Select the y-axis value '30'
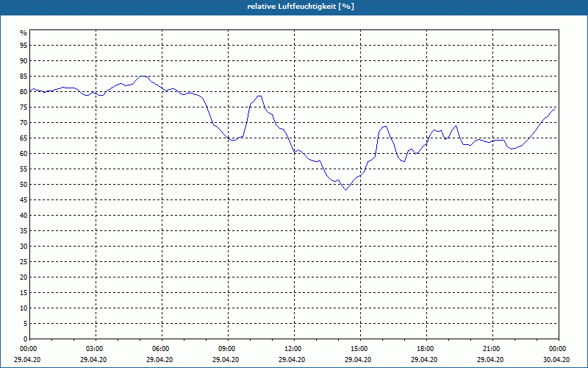The width and height of the screenshot is (588, 368). tap(24, 247)
